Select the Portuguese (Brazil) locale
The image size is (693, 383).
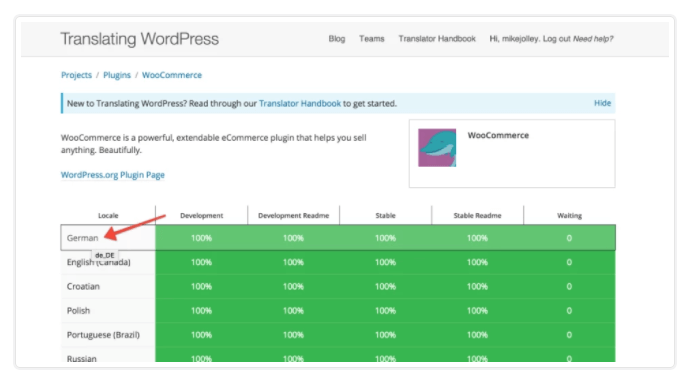[103, 335]
